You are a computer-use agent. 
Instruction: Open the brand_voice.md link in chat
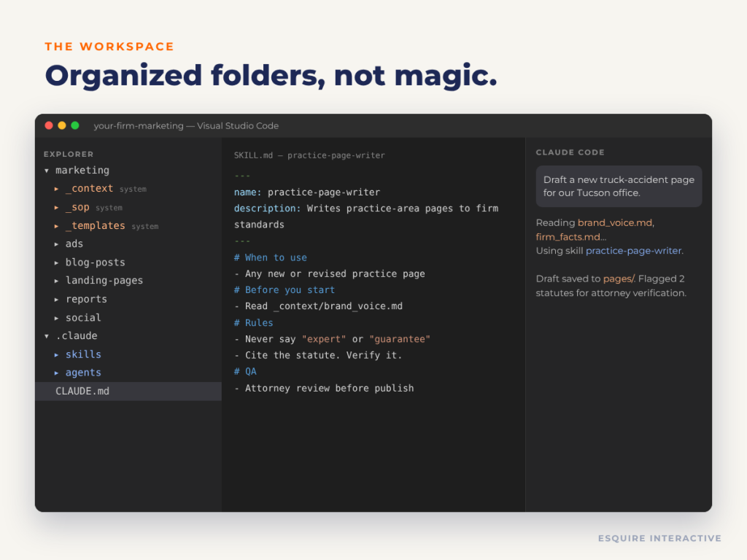pyautogui.click(x=615, y=223)
